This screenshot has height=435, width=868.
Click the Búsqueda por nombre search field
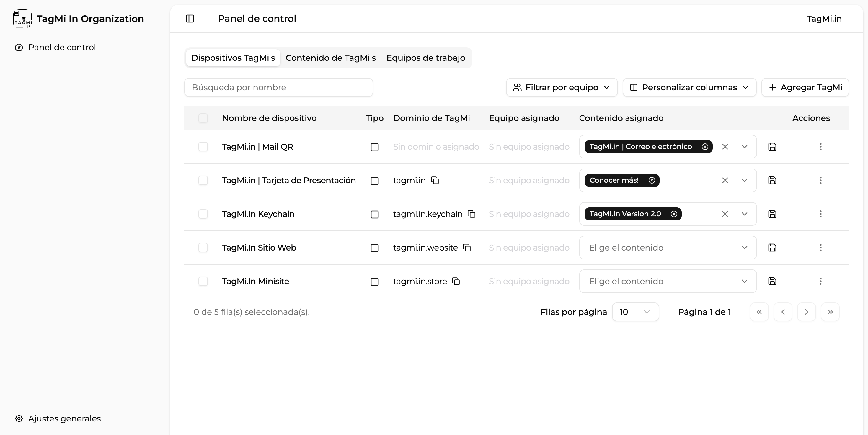tap(278, 87)
